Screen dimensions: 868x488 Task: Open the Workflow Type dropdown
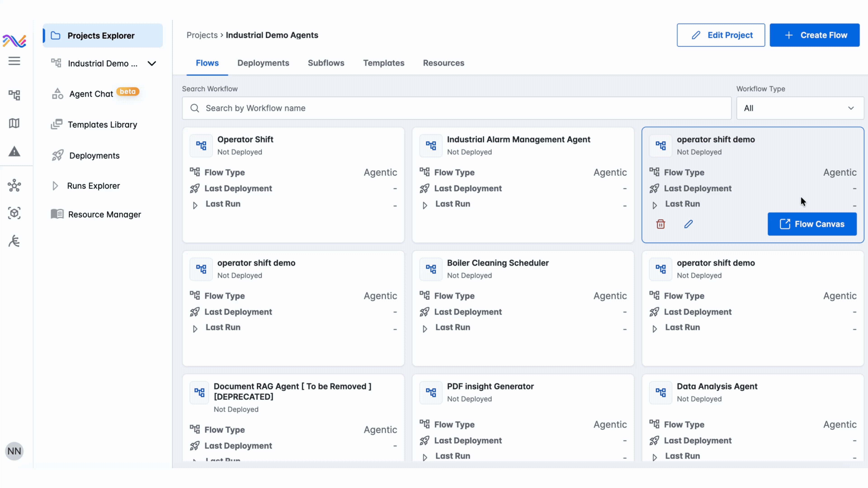click(800, 108)
